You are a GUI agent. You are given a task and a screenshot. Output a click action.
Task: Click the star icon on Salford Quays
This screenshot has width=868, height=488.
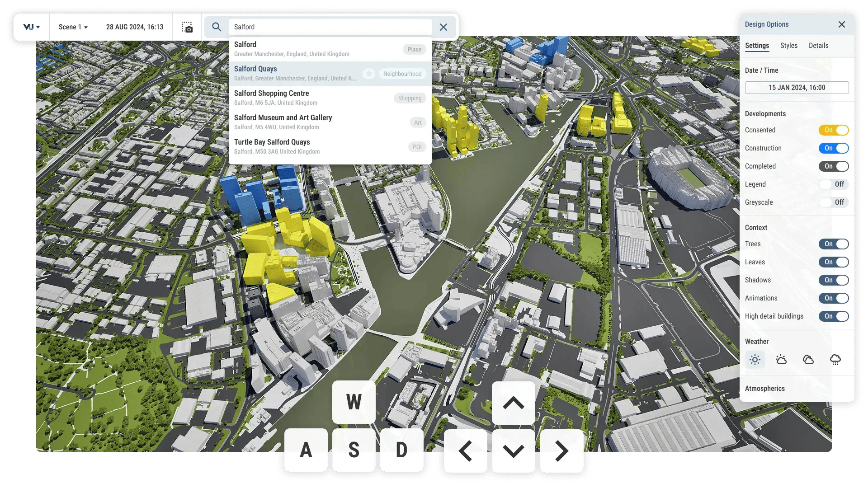click(x=369, y=74)
